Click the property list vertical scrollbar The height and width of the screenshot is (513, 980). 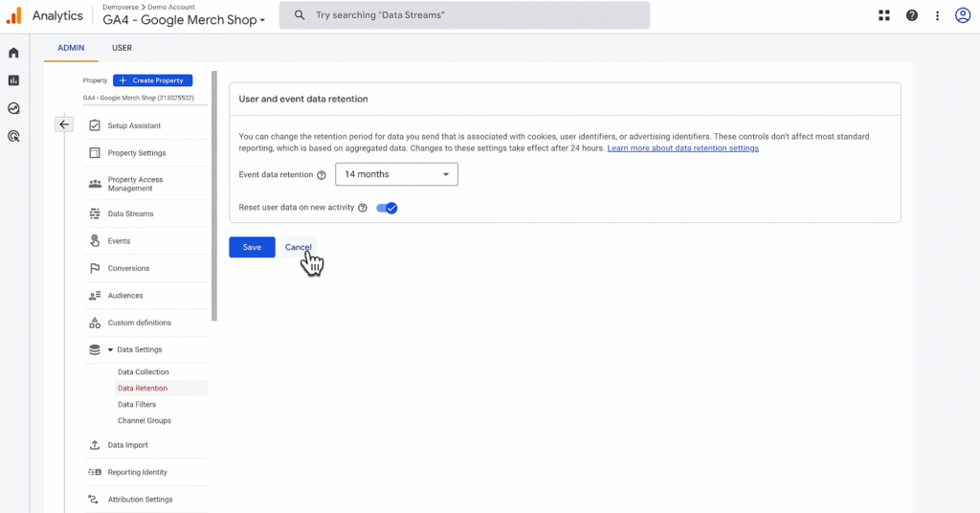[214, 195]
